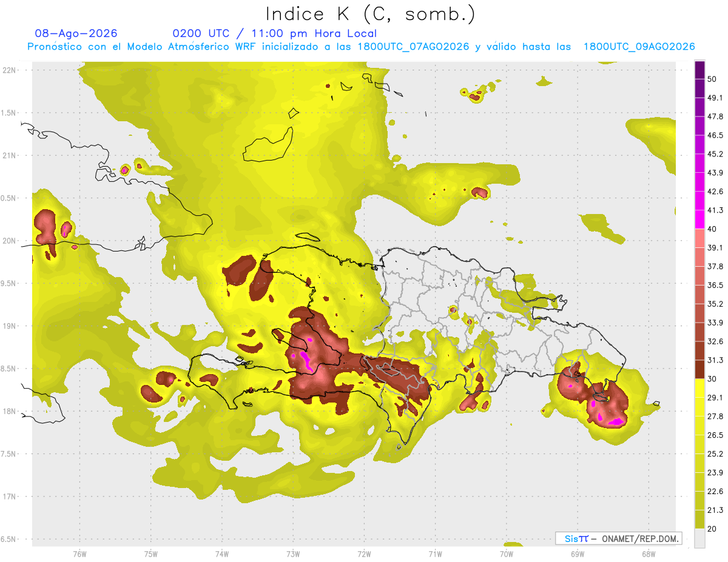728x562 pixels.
Task: Click the "72W" longitude label
Action: point(364,554)
